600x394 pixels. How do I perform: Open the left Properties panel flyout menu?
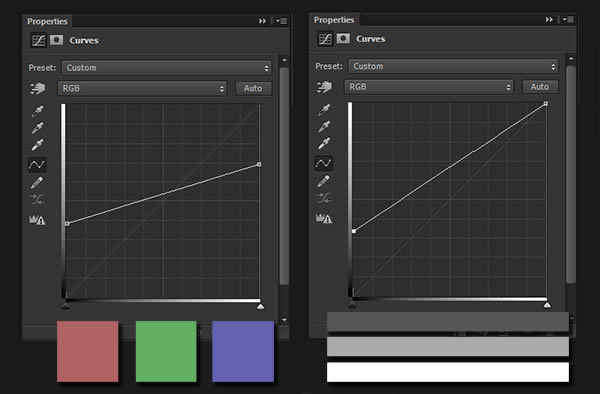(282, 21)
